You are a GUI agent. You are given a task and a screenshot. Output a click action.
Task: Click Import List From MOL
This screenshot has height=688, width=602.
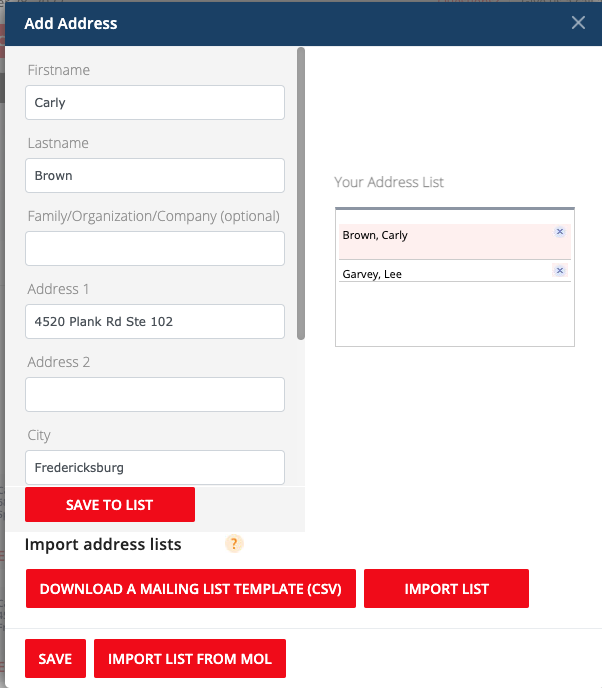(x=190, y=659)
